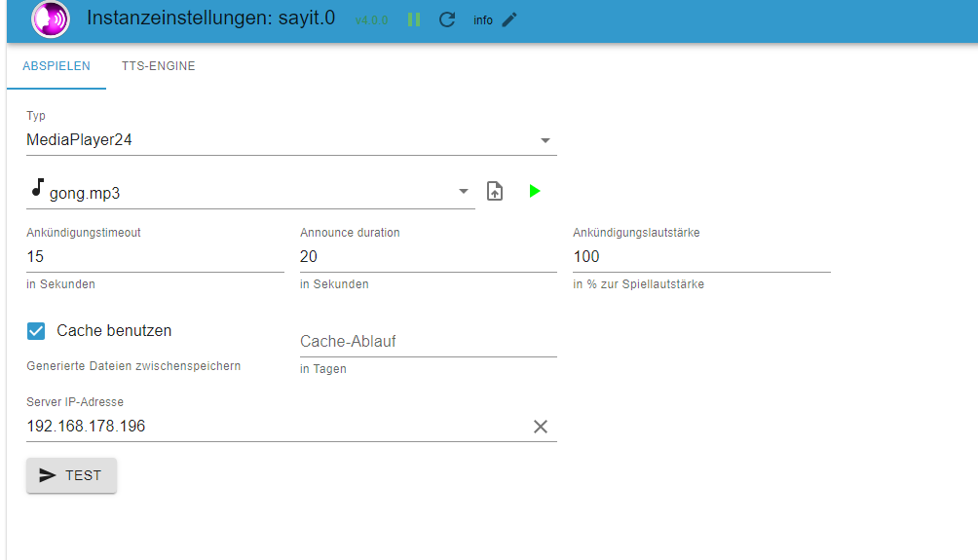Select the Abspielen tab
This screenshot has width=978, height=560.
coord(56,66)
